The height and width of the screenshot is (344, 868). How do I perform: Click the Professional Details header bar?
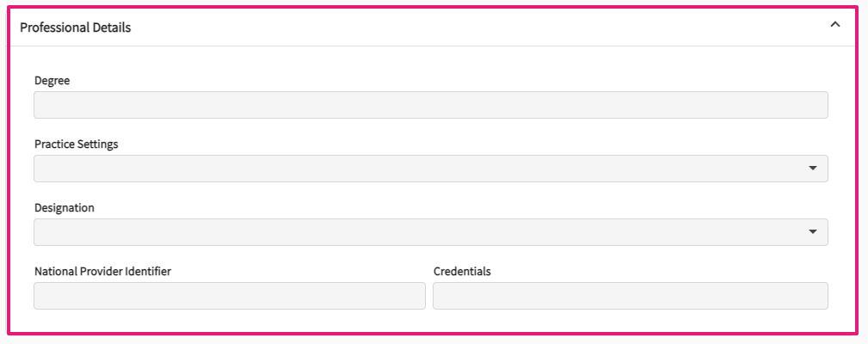430,28
